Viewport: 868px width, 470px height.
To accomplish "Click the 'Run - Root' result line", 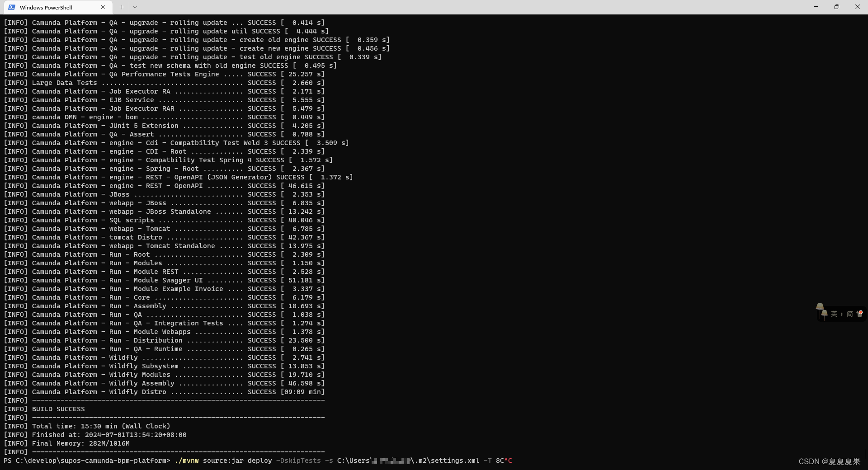I will (x=164, y=254).
